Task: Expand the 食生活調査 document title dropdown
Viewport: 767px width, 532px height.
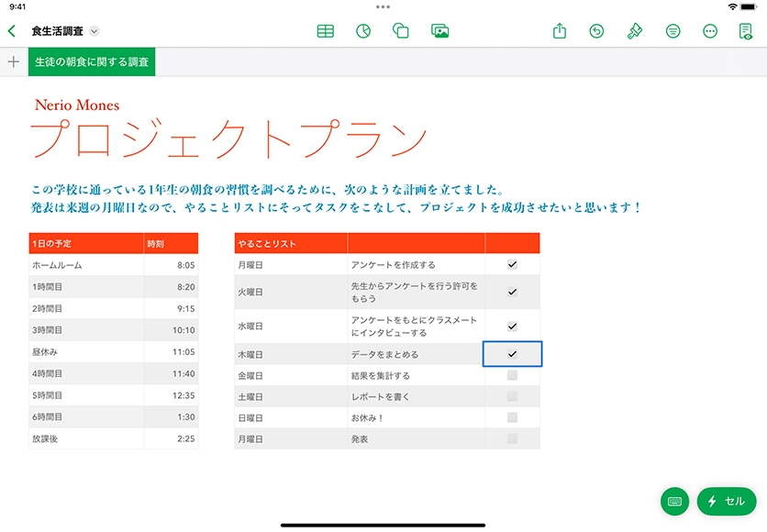Action: (94, 31)
